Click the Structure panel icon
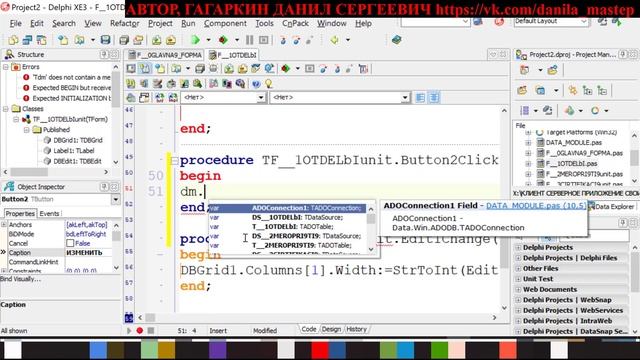Viewport: 640px width, 360px height. (9, 54)
